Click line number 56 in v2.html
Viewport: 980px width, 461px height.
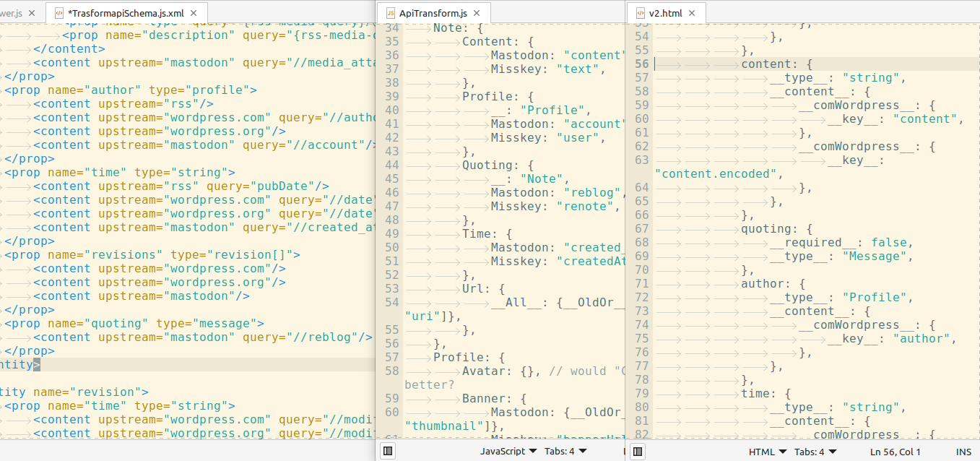tap(642, 64)
